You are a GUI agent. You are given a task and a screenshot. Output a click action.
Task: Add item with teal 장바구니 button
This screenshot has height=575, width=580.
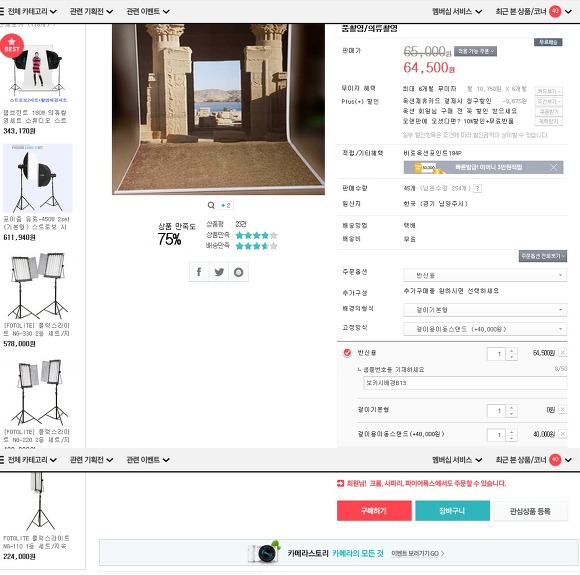click(452, 511)
